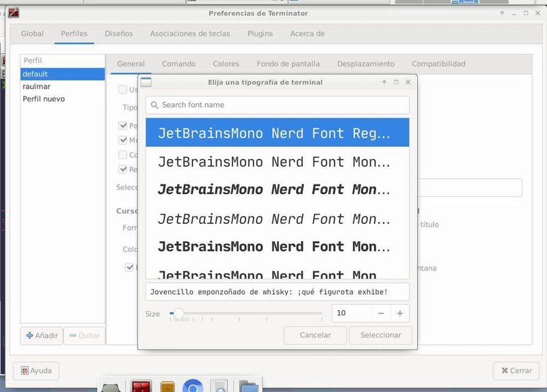Image resolution: width=547 pixels, height=392 pixels.
Task: Close the font chooser dialog with X
Action: pos(408,82)
